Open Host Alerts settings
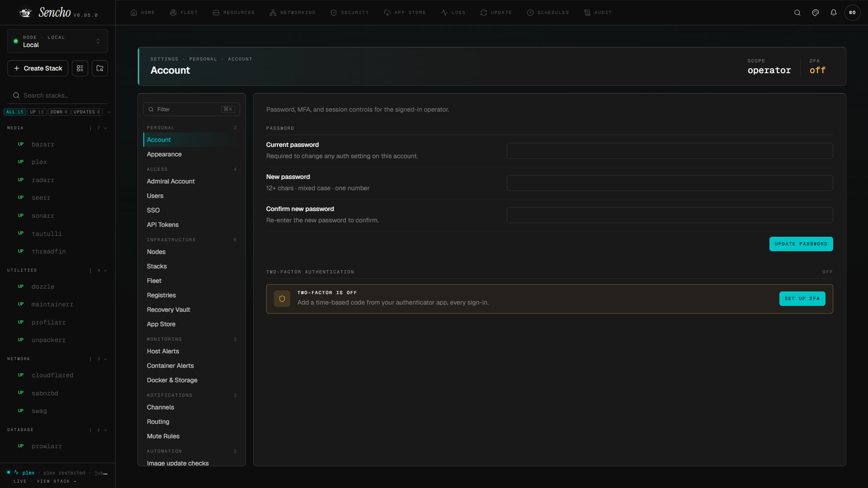The image size is (868, 488). coord(191,351)
